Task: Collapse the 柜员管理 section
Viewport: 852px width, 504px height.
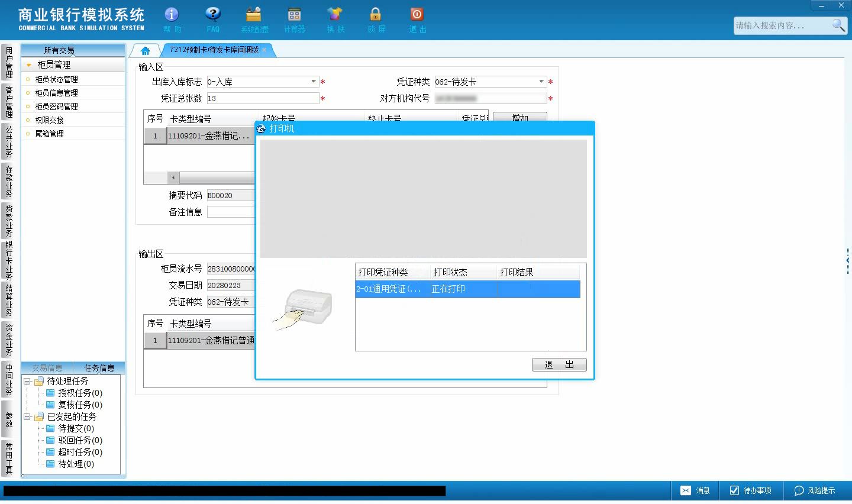Action: point(28,65)
